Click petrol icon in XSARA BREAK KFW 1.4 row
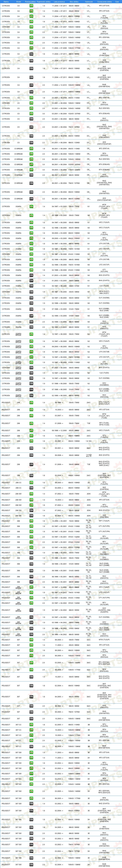Screen dimensions: 122x868 (31, 334)
